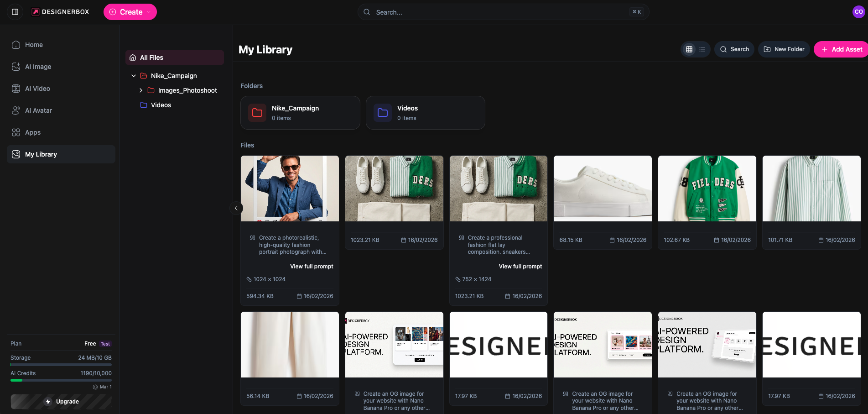
Task: Click the DesignerBox logo
Action: pyautogui.click(x=60, y=11)
